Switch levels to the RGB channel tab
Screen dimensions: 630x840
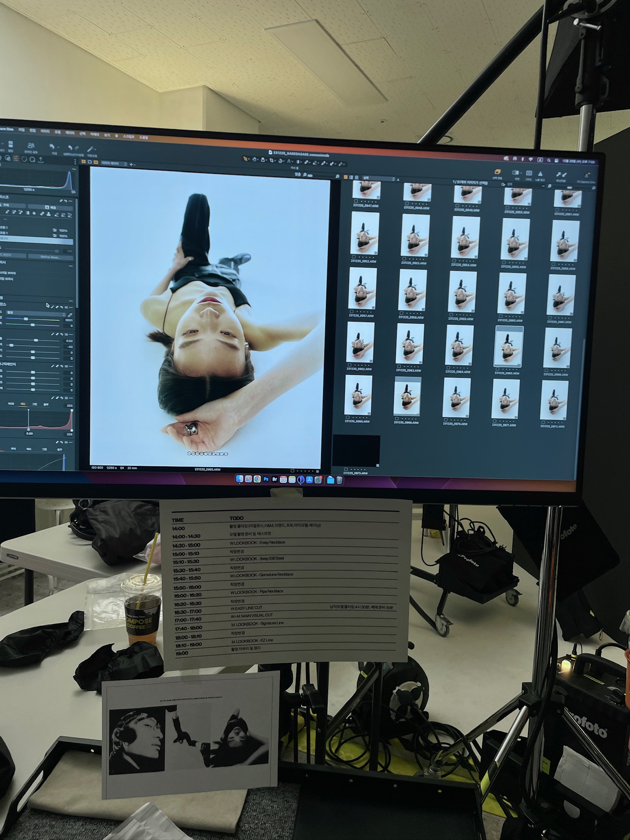11,404
